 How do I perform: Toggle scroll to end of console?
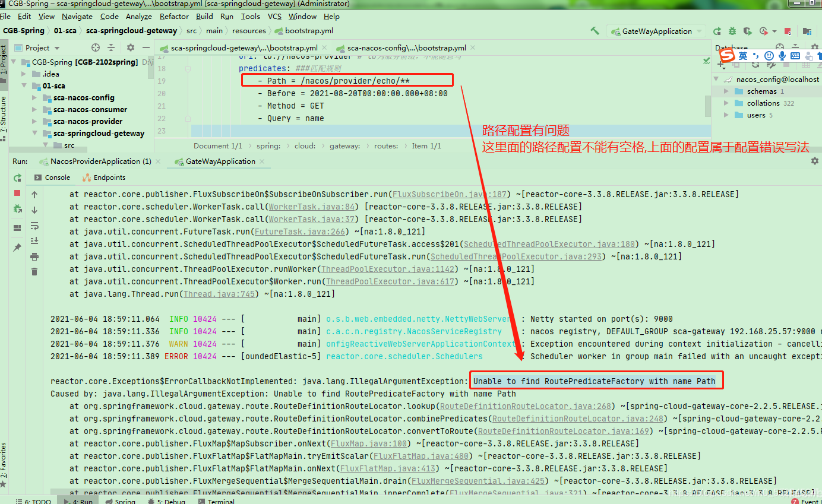point(34,240)
